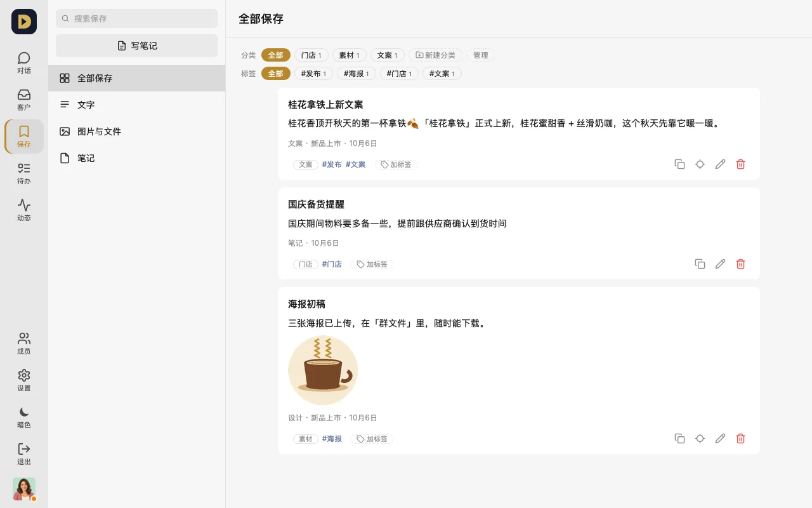Viewport: 812px width, 508px height.
Task: Select 文字 in the side list
Action: coord(136,105)
